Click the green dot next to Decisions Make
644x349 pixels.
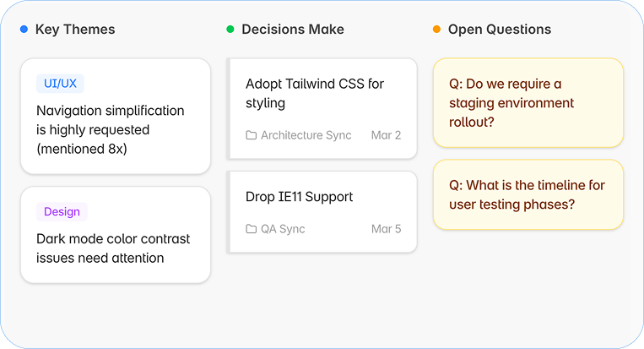click(230, 30)
